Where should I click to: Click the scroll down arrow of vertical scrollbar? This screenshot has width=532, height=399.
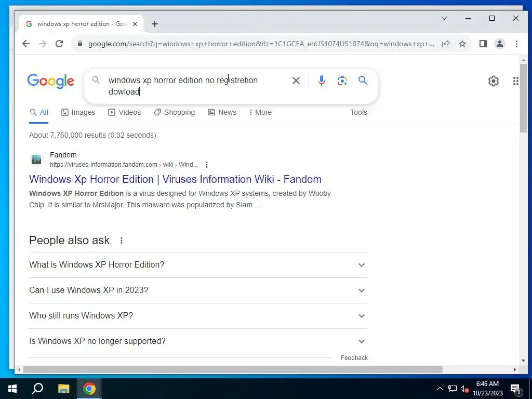click(523, 361)
